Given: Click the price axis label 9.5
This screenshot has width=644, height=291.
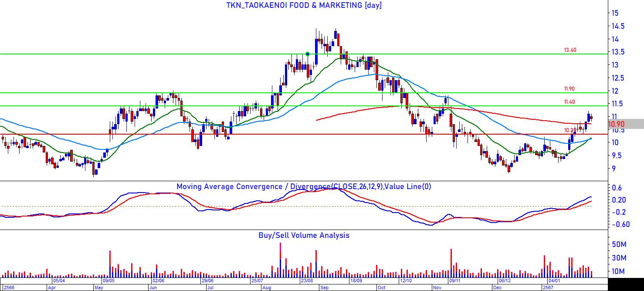Looking at the screenshot, I should pyautogui.click(x=617, y=156).
